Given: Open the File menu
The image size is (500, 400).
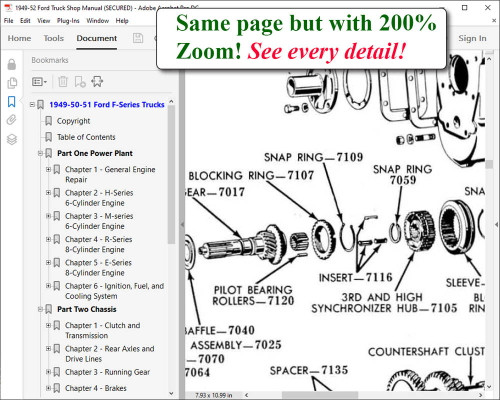Looking at the screenshot, I should (9, 21).
